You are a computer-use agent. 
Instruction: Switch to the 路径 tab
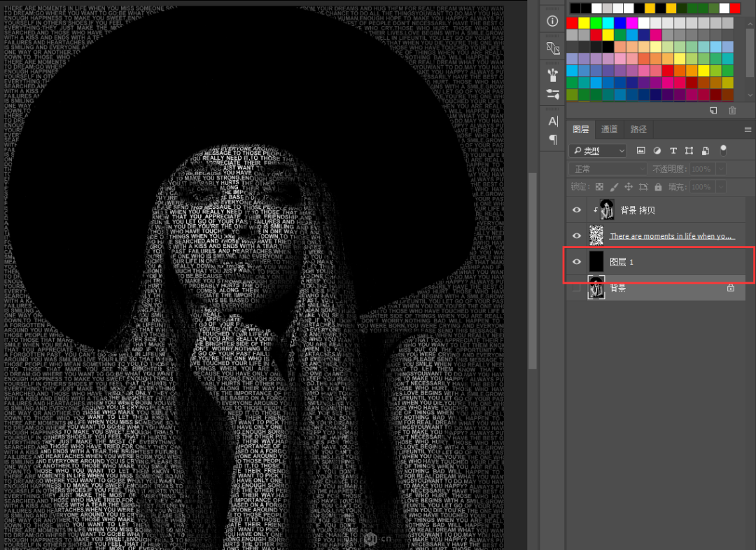point(638,130)
